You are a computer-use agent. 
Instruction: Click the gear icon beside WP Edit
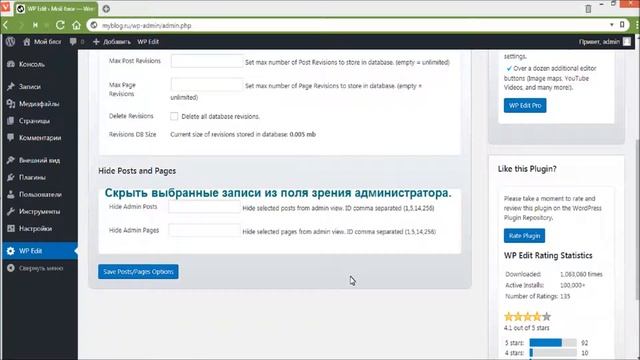11,251
